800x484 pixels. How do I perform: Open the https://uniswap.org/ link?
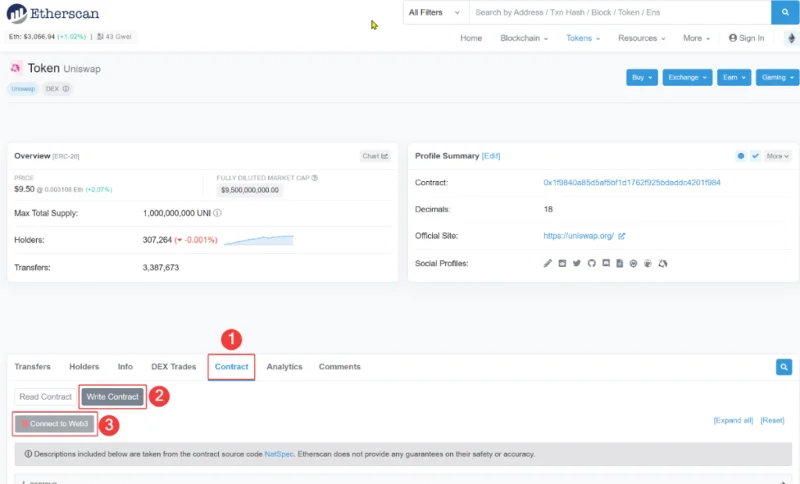(x=579, y=236)
